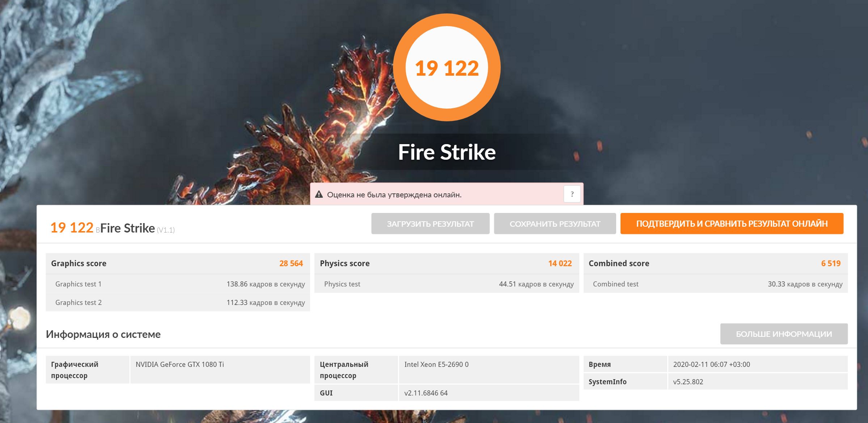Select the Physics score header row
The height and width of the screenshot is (423, 868).
click(446, 263)
